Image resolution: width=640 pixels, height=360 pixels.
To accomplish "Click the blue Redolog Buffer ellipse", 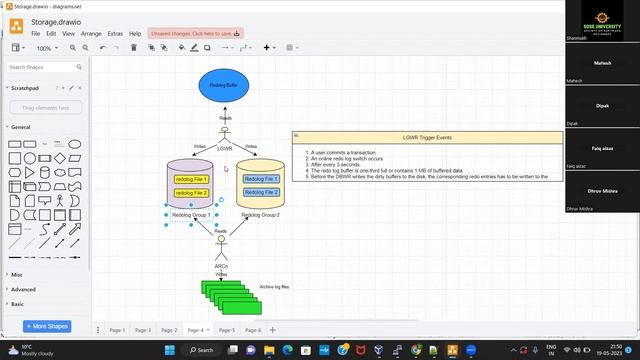I will point(224,85).
